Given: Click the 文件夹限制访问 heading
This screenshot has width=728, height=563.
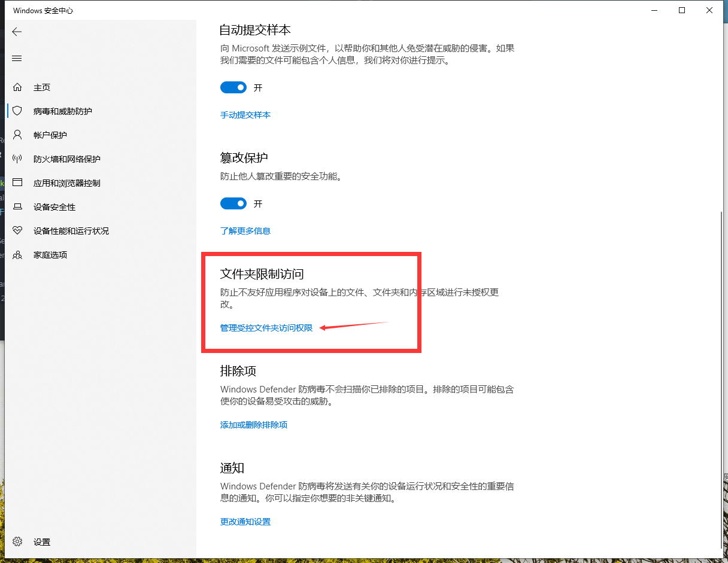Looking at the screenshot, I should click(x=262, y=274).
